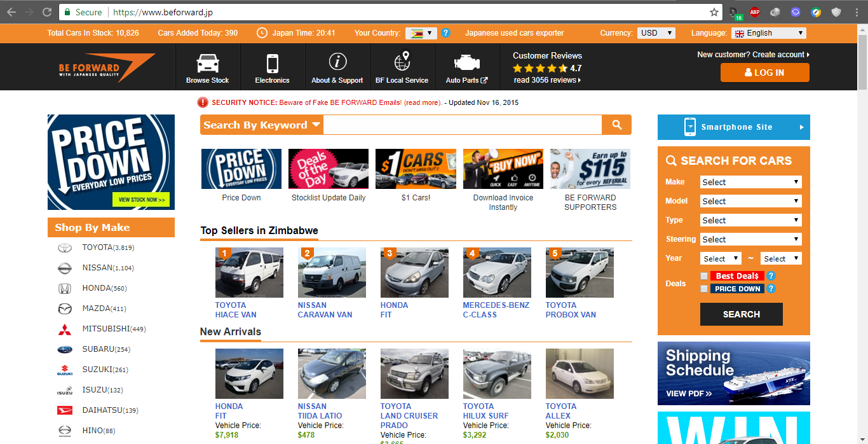The width and height of the screenshot is (868, 444).
Task: Click the keyword search input field
Action: tap(462, 125)
